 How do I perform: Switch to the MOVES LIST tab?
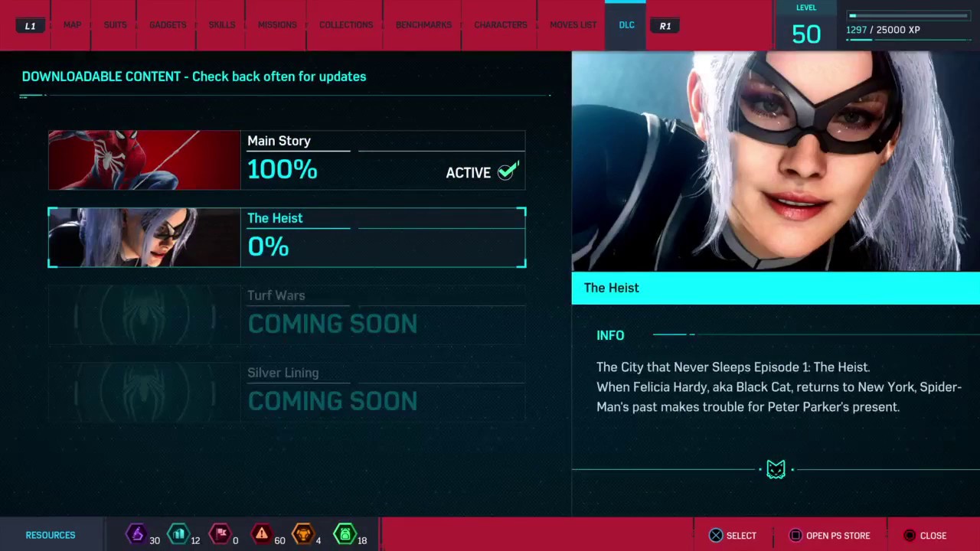[573, 25]
